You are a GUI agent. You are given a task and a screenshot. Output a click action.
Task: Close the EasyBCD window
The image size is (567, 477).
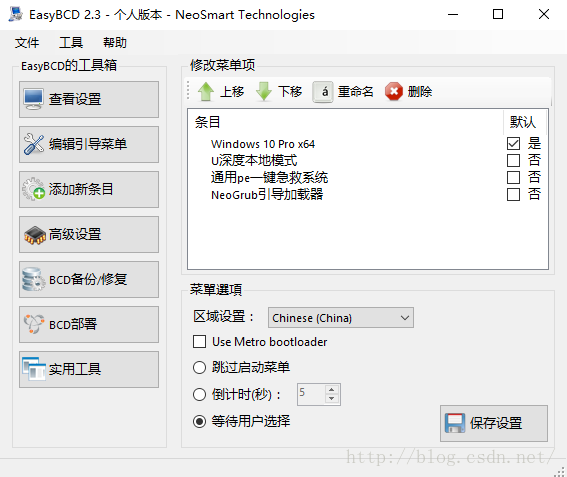pyautogui.click(x=544, y=14)
